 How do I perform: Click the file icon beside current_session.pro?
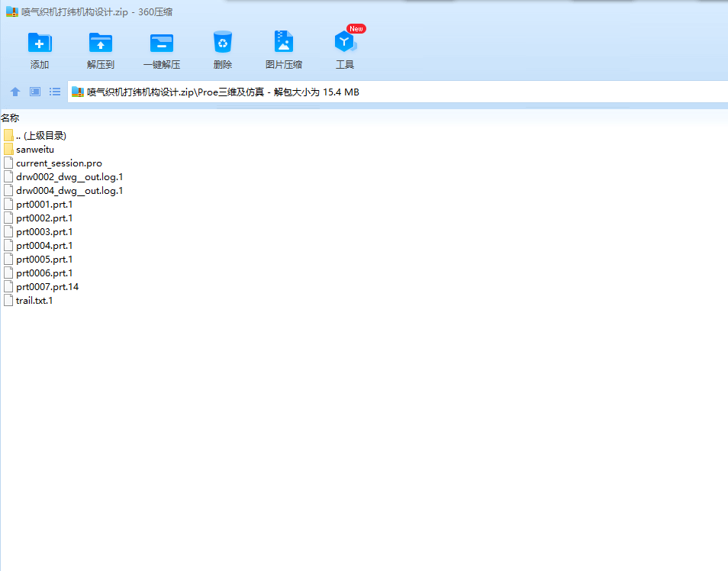(x=8, y=163)
